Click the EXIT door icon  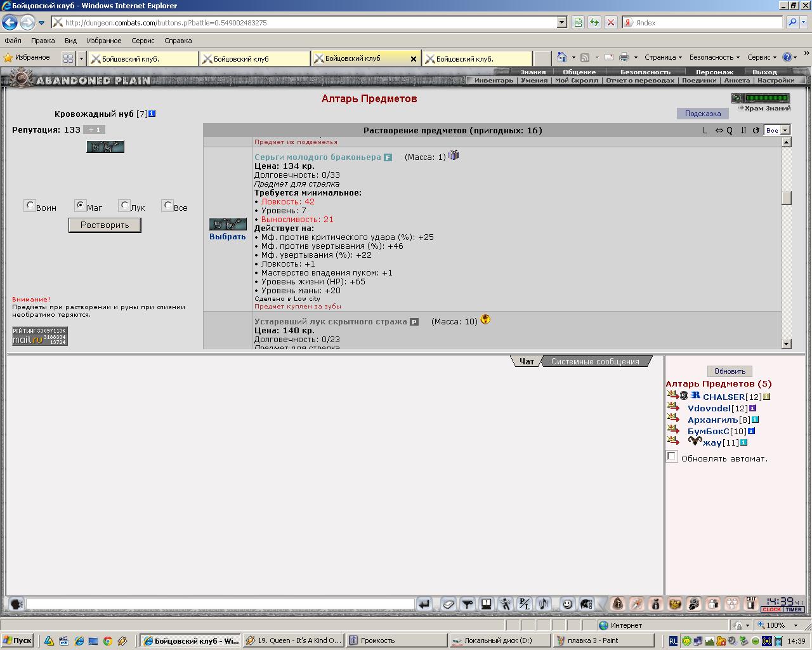point(751,603)
